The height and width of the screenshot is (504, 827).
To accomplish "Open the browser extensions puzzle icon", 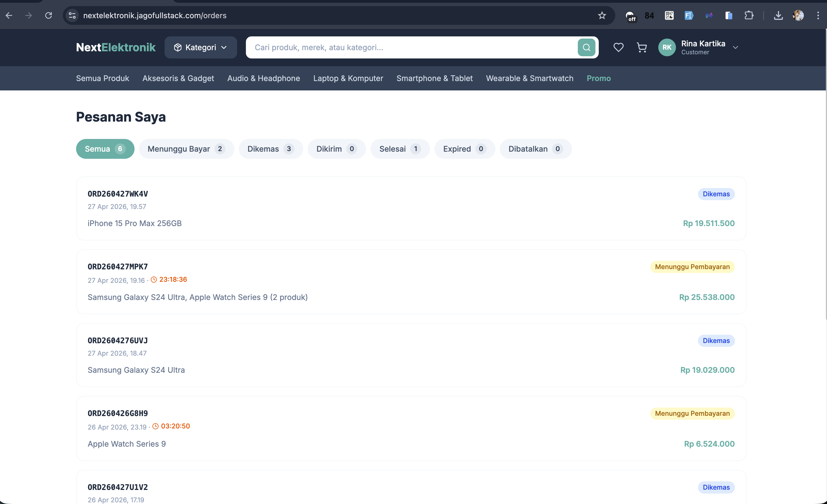I will [x=749, y=15].
